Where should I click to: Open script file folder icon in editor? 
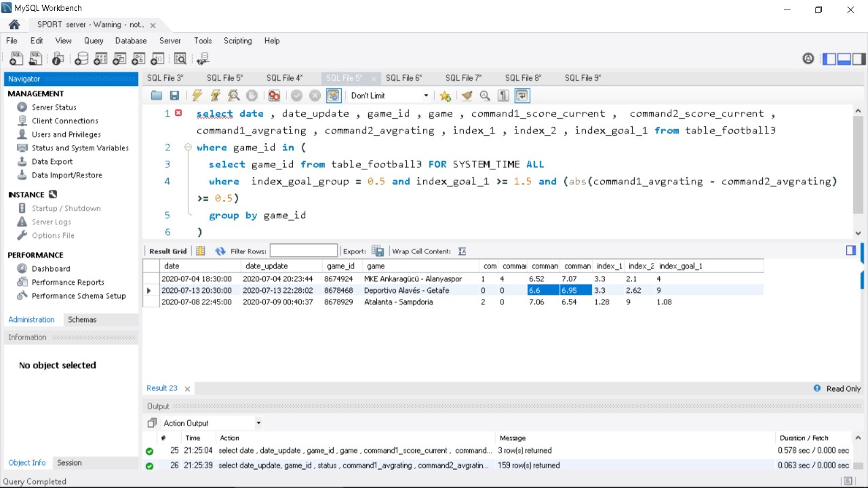(x=157, y=96)
